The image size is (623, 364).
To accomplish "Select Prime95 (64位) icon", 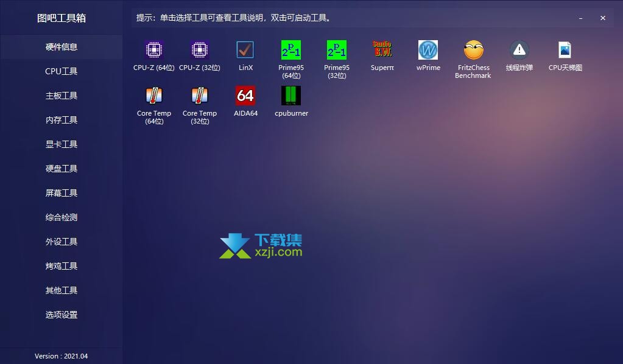I will point(291,50).
